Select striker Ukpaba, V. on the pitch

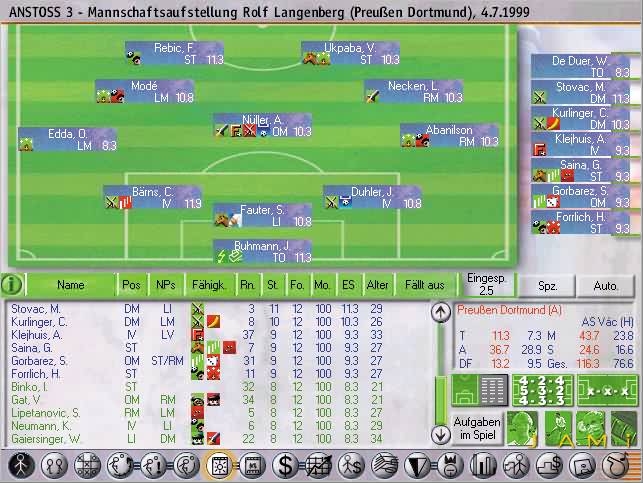tap(350, 53)
